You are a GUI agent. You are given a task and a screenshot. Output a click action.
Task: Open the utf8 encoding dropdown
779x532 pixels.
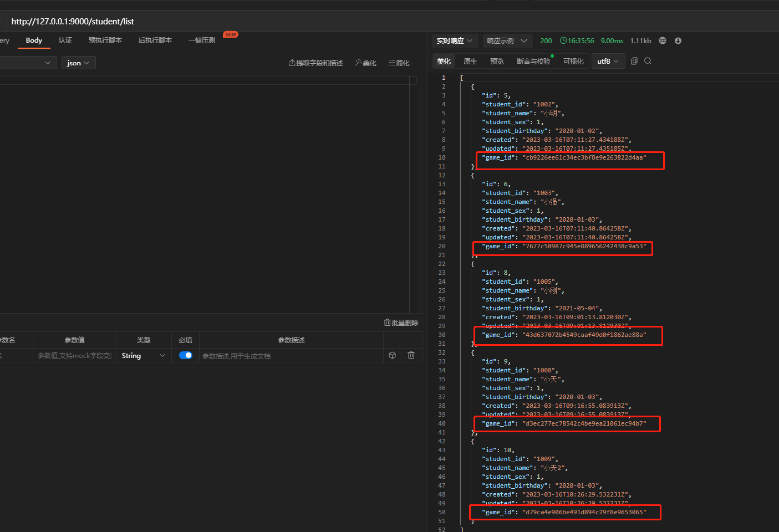[608, 61]
